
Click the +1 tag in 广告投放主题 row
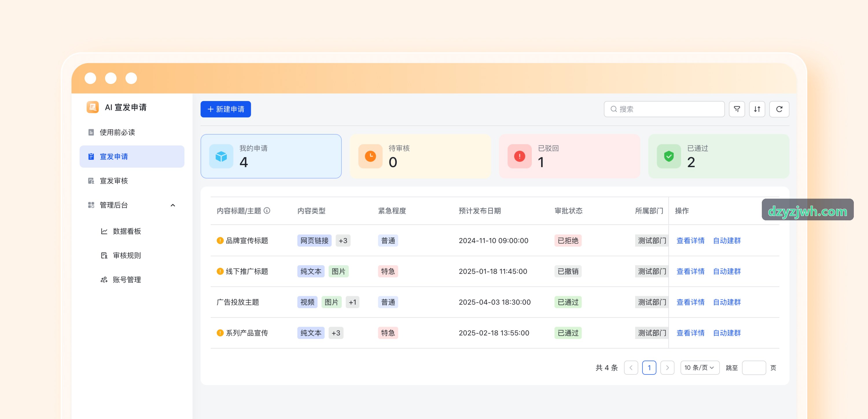pyautogui.click(x=352, y=302)
